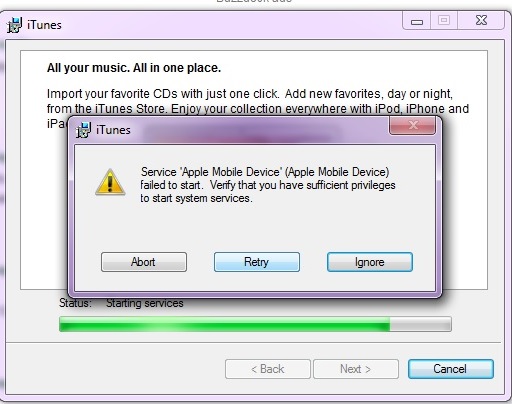
Task: Click the maximize button of installer window
Action: pos(444,21)
